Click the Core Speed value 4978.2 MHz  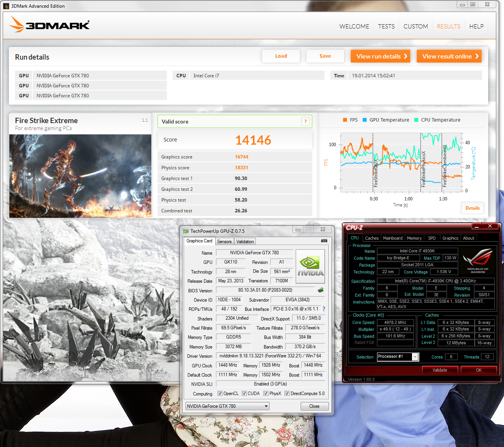[x=395, y=323]
